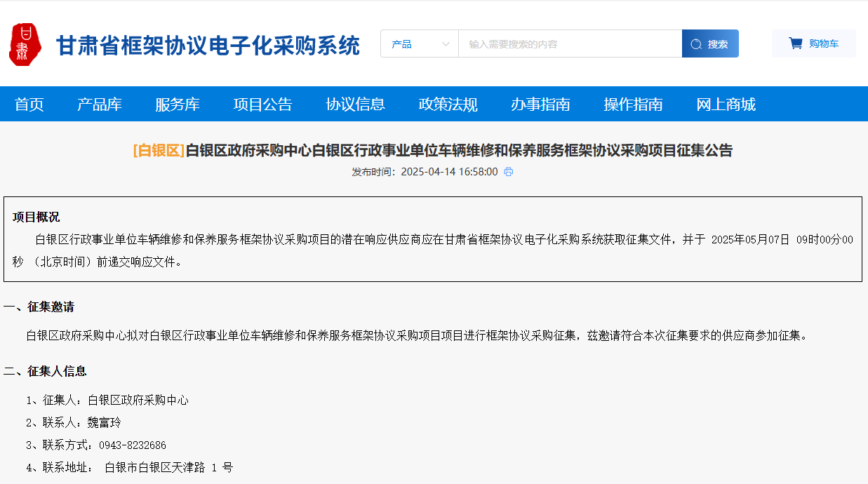Open the shopping cart via cart icon
Image resolution: width=868 pixels, height=484 pixels.
(795, 42)
